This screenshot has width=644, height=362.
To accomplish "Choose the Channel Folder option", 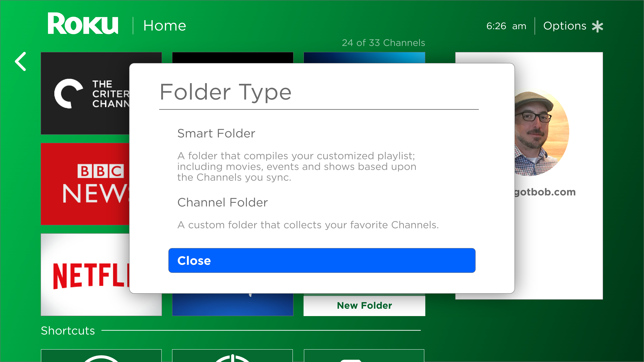I will click(223, 202).
